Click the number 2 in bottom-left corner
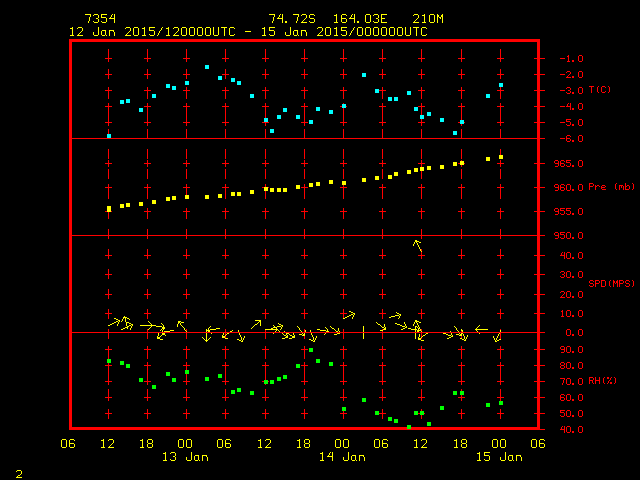This screenshot has height=480, width=640. (18, 471)
